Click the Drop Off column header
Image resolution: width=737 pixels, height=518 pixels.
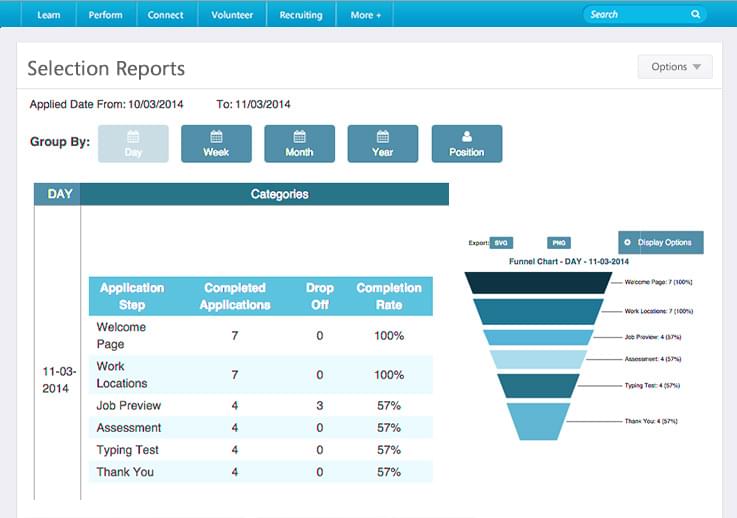pos(320,296)
